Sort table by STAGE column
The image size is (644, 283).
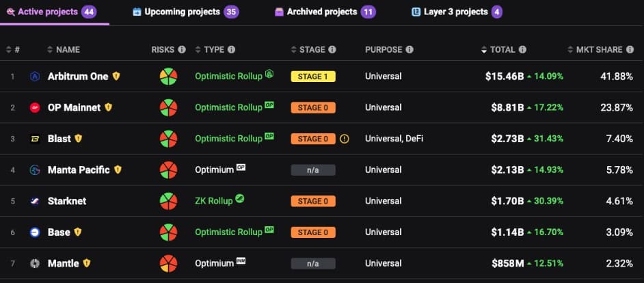(312, 50)
